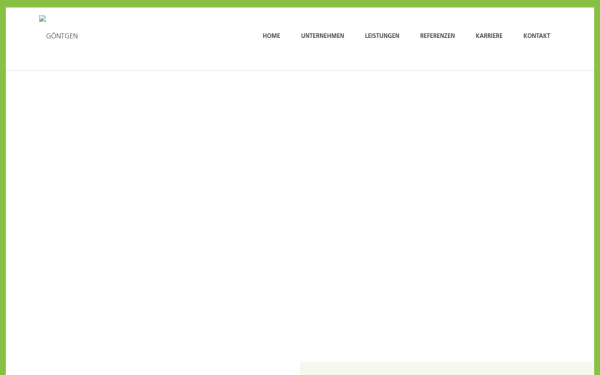Screen dimensions: 600x375
Task: Open the KARRIERE page
Action: click(x=489, y=36)
